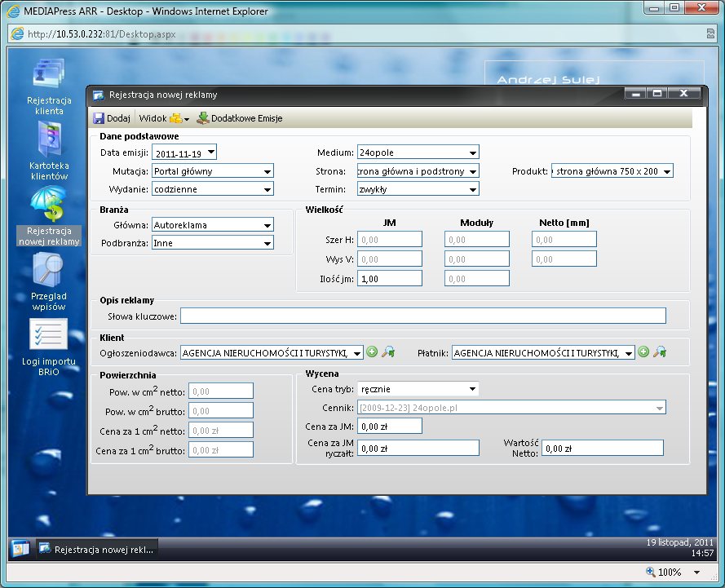Open the zoom level dropdown arrow

click(696, 573)
